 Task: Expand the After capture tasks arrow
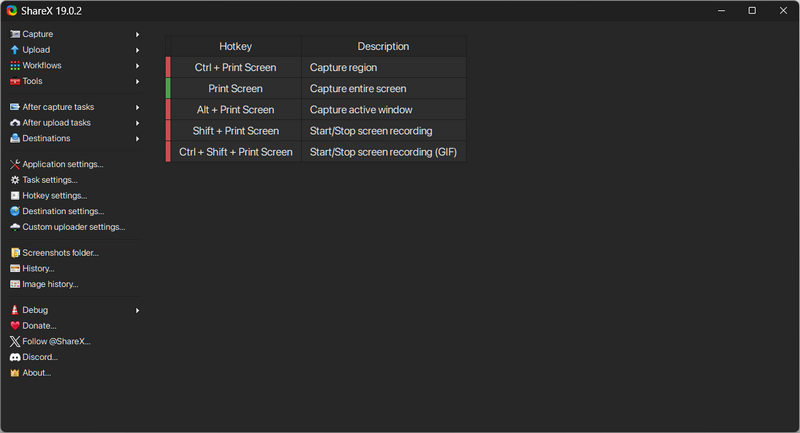[137, 107]
